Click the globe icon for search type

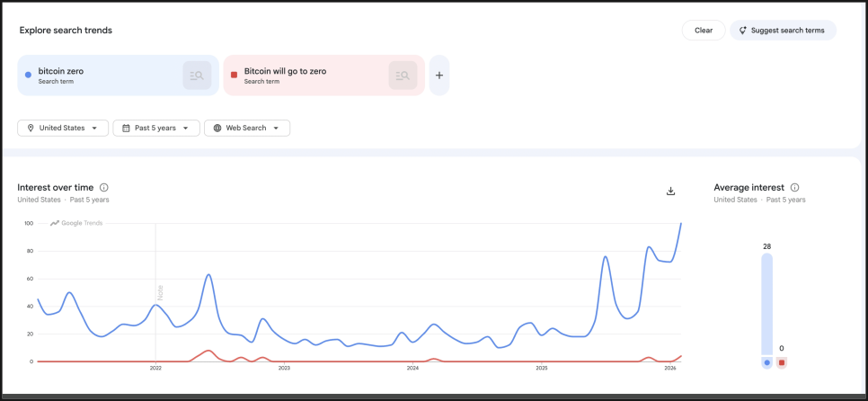tap(217, 129)
